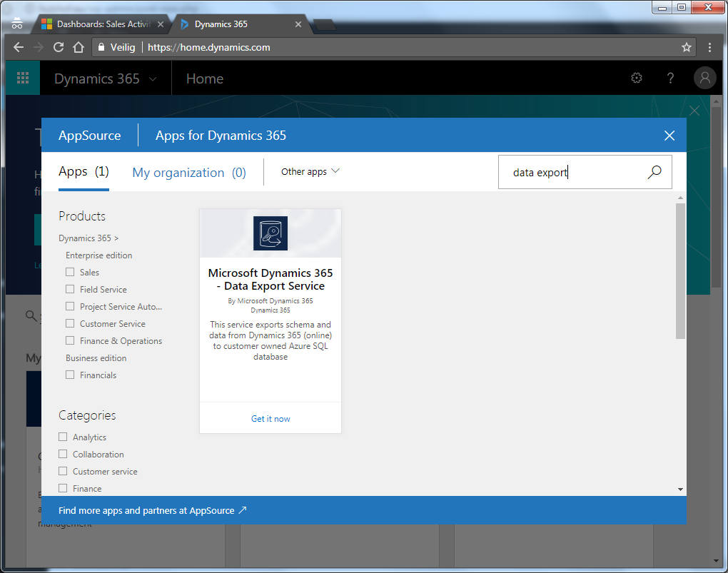Check the Customer Service product filter
Image resolution: width=728 pixels, height=573 pixels.
click(70, 324)
